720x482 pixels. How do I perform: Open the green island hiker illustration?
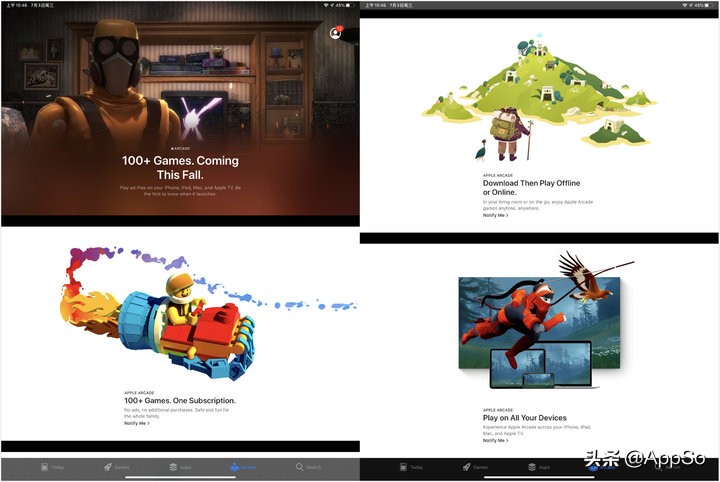pyautogui.click(x=540, y=99)
